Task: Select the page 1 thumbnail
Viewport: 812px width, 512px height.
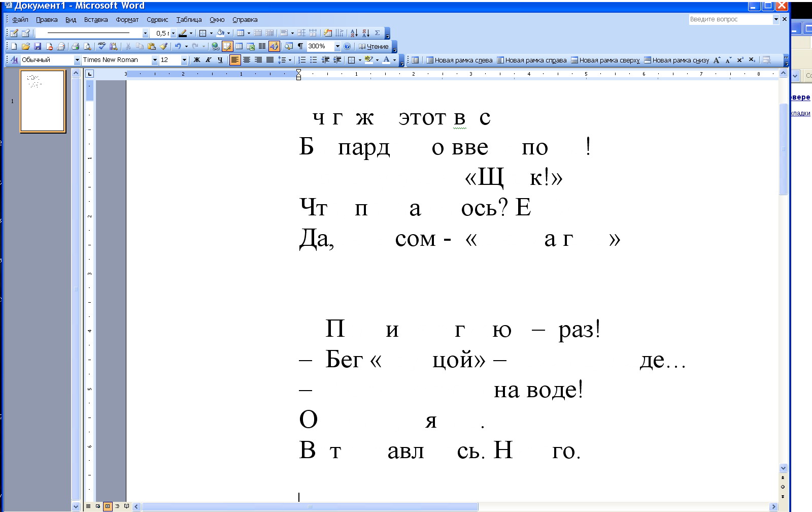Action: (x=43, y=101)
